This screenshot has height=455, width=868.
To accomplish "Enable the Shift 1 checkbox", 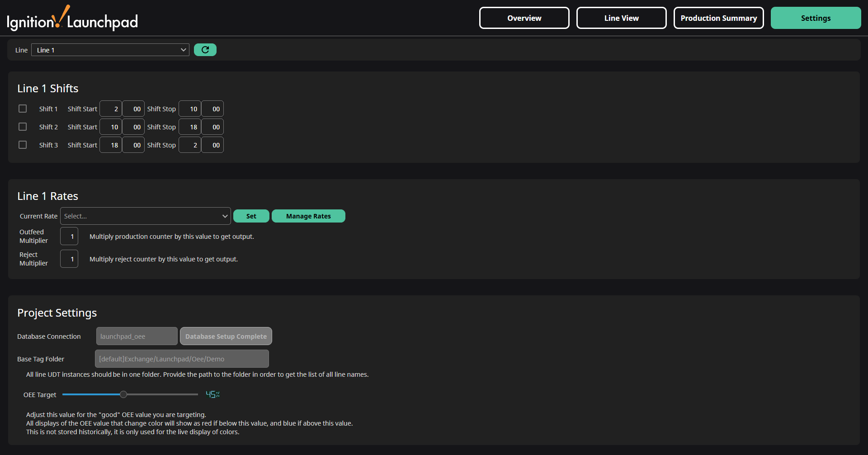I will click(x=23, y=109).
